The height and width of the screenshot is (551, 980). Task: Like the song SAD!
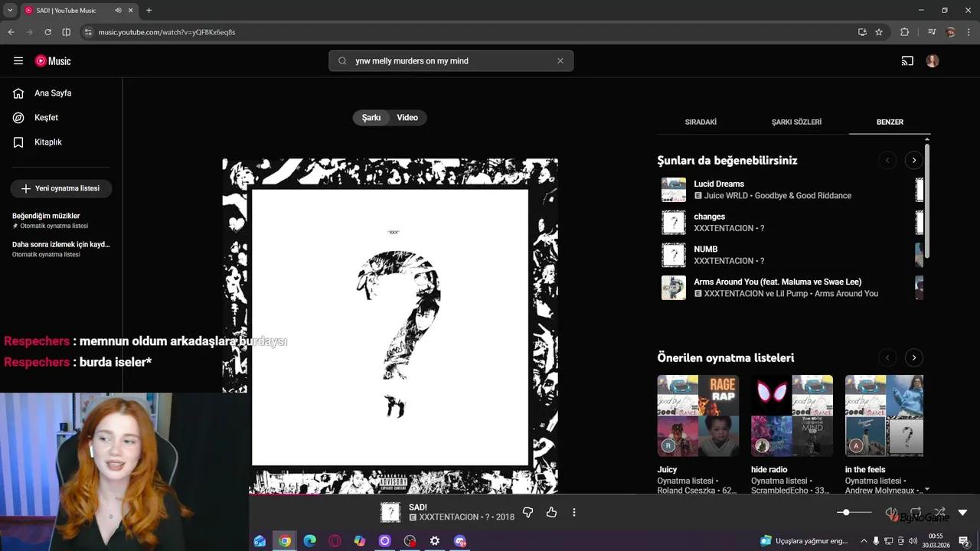(x=551, y=513)
